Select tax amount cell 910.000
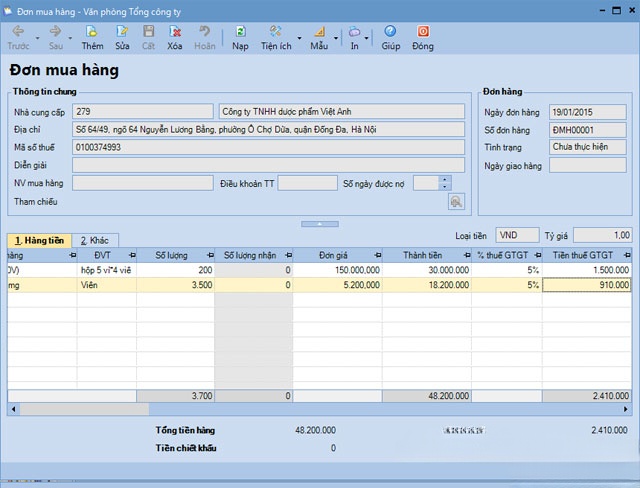640x488 pixels. pos(587,285)
